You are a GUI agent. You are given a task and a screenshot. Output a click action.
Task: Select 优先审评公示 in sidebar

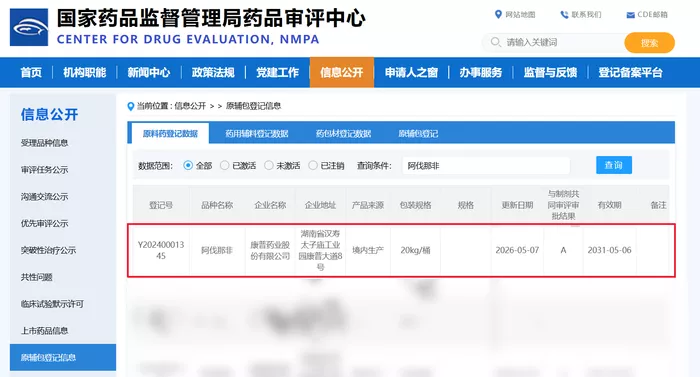pos(44,223)
